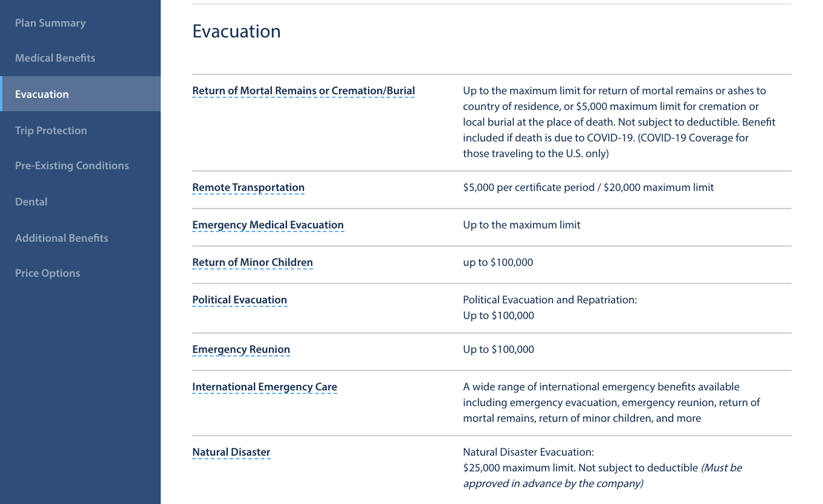Click the Evacuation section heading
The image size is (823, 504).
click(x=236, y=31)
